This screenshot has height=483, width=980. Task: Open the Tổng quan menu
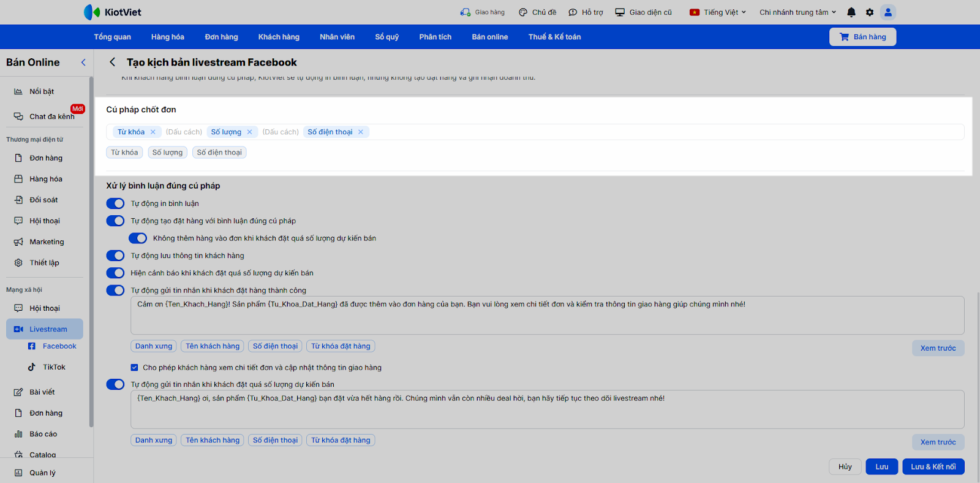point(113,37)
